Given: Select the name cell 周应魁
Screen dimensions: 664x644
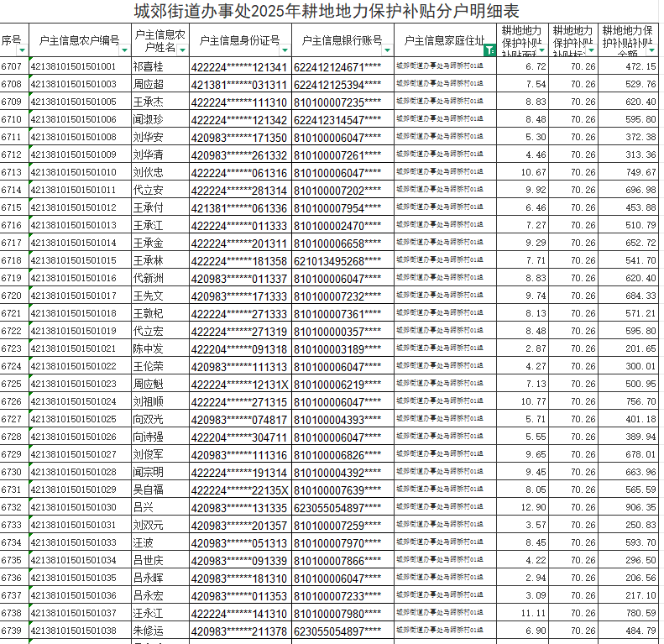Looking at the screenshot, I should [x=160, y=384].
